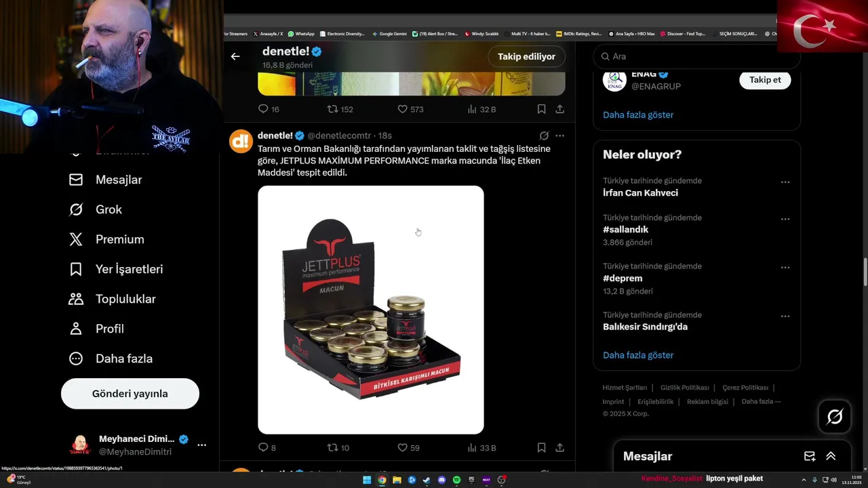
Task: Open the Gizlilik Politikası footer link
Action: (x=685, y=388)
